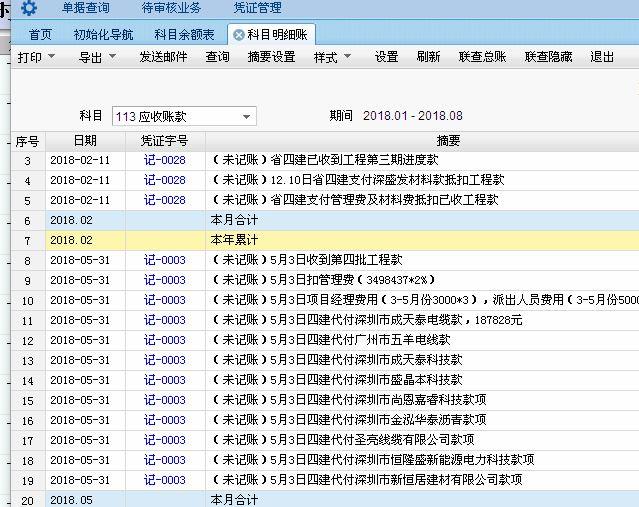Select date 2018-05-31 in row 8
639x507 pixels.
click(x=80, y=260)
